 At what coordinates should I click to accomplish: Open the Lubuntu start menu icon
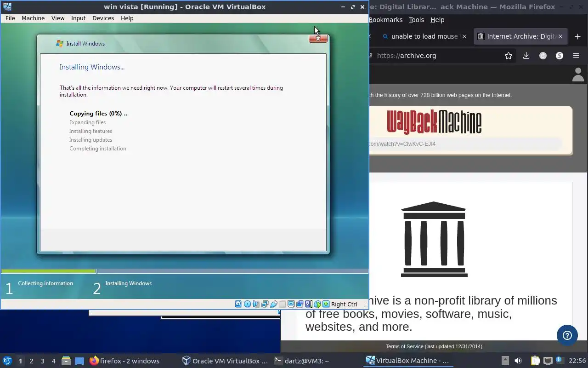(7, 361)
